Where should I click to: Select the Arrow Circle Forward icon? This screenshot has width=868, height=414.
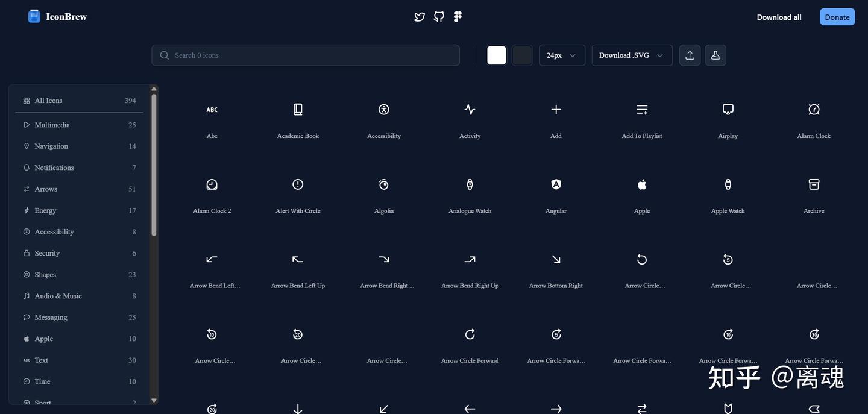[x=470, y=334]
